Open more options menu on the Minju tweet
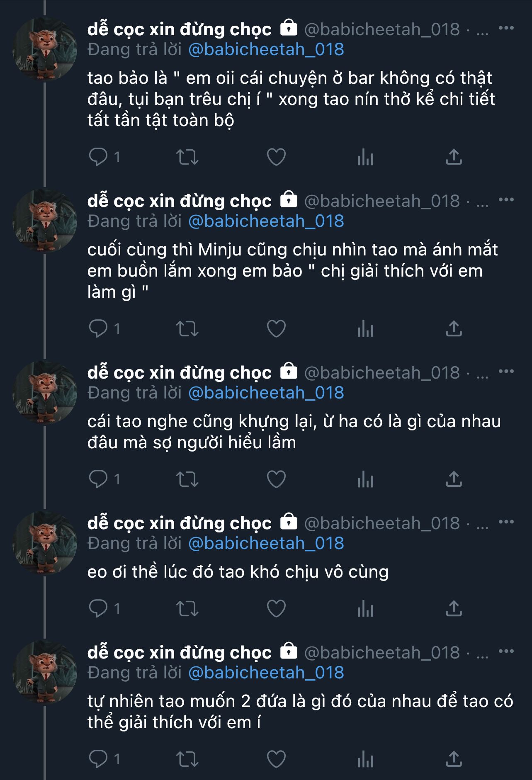Screen dimensions: 532x780 coord(506,200)
